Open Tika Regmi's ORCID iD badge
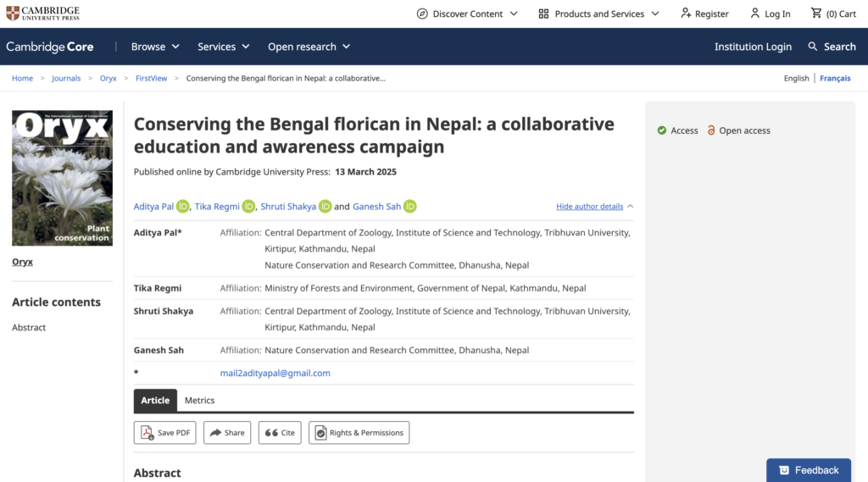868x482 pixels. [248, 207]
